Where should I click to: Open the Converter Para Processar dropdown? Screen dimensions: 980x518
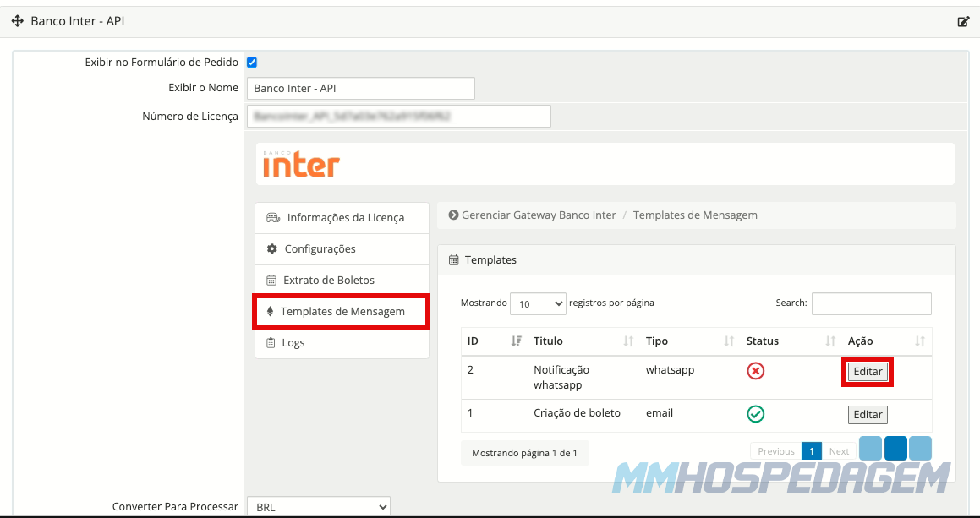[x=319, y=507]
